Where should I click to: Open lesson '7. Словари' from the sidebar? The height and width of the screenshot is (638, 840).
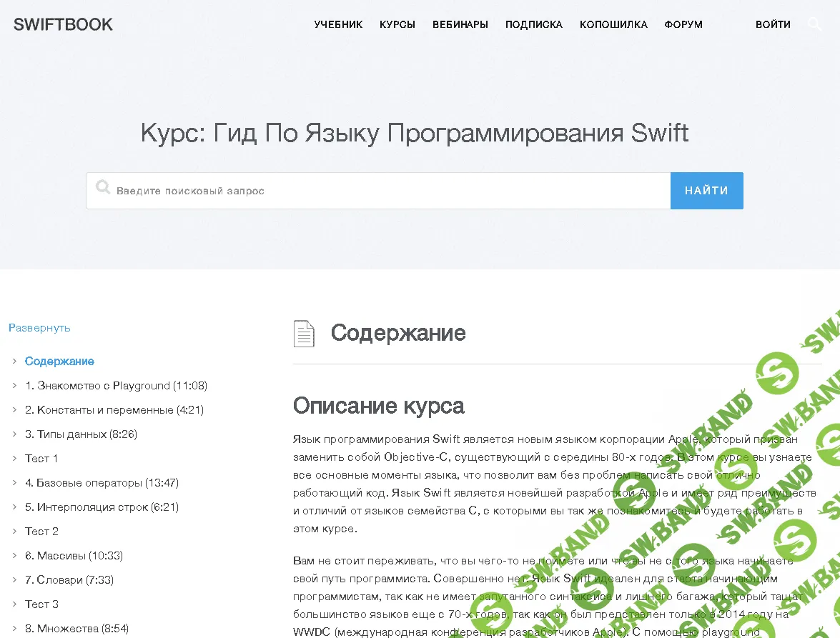pyautogui.click(x=69, y=579)
